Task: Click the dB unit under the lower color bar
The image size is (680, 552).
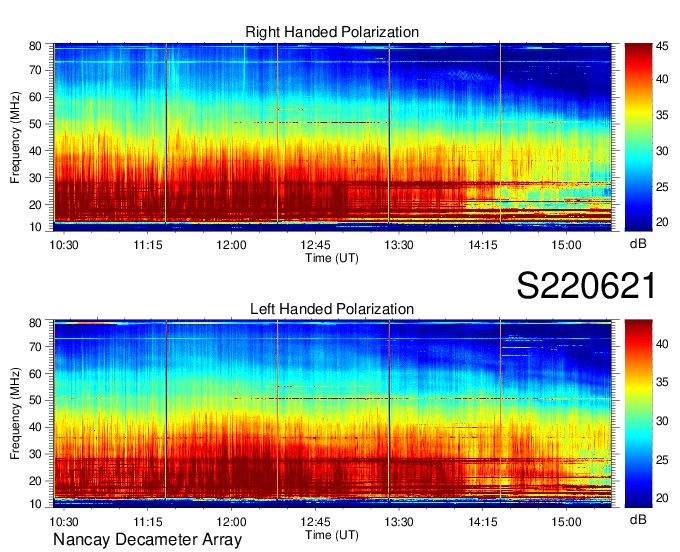Action: 638,519
